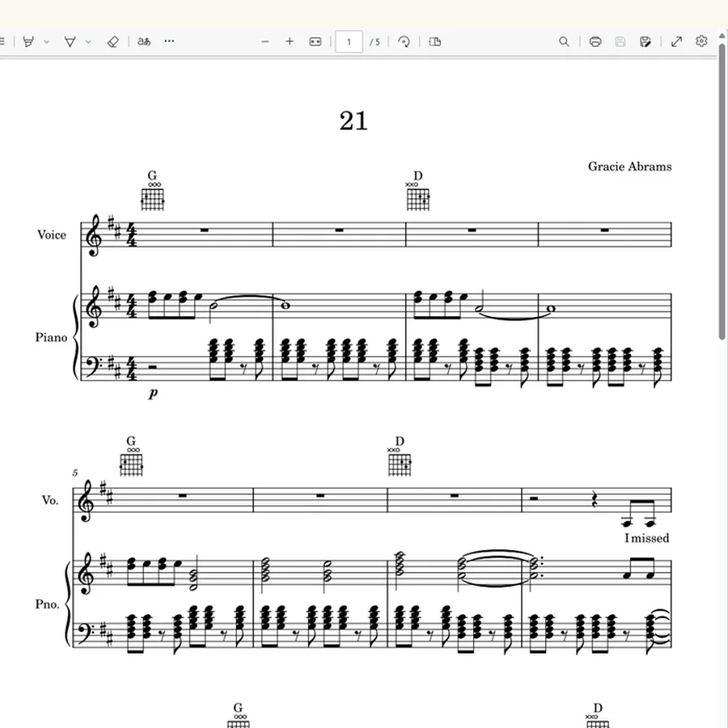This screenshot has width=728, height=728.
Task: Click the "Voice" staff label
Action: [52, 235]
